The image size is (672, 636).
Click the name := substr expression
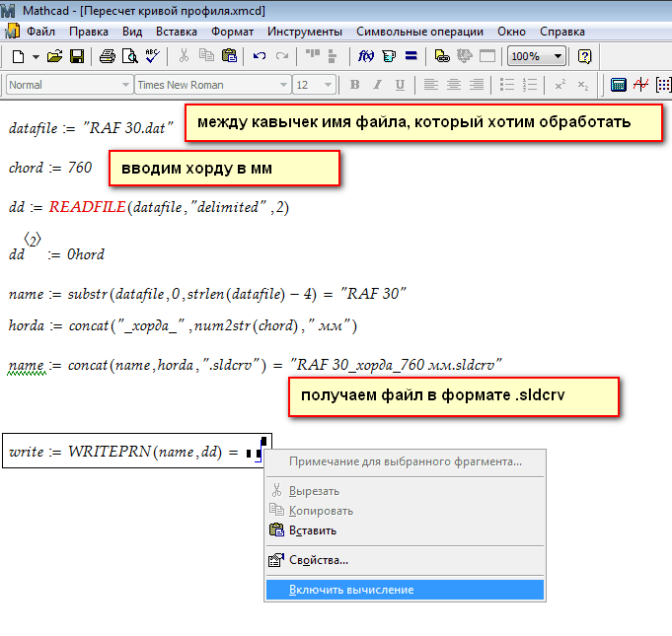pyautogui.click(x=207, y=294)
